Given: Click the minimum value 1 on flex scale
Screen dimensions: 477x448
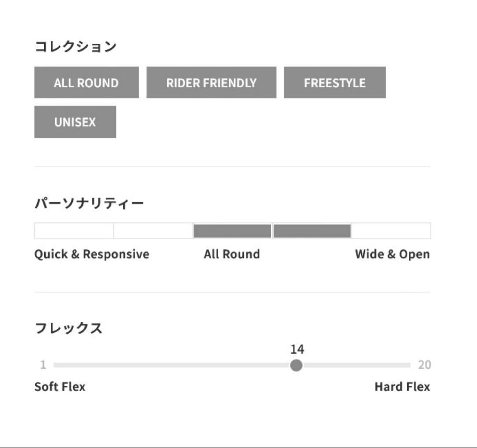Looking at the screenshot, I should point(43,365).
